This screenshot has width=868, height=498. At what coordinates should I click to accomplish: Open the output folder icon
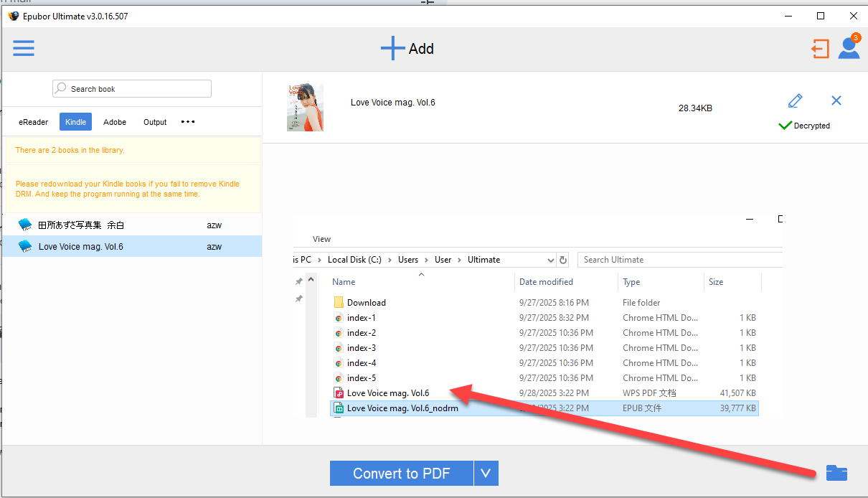(836, 473)
